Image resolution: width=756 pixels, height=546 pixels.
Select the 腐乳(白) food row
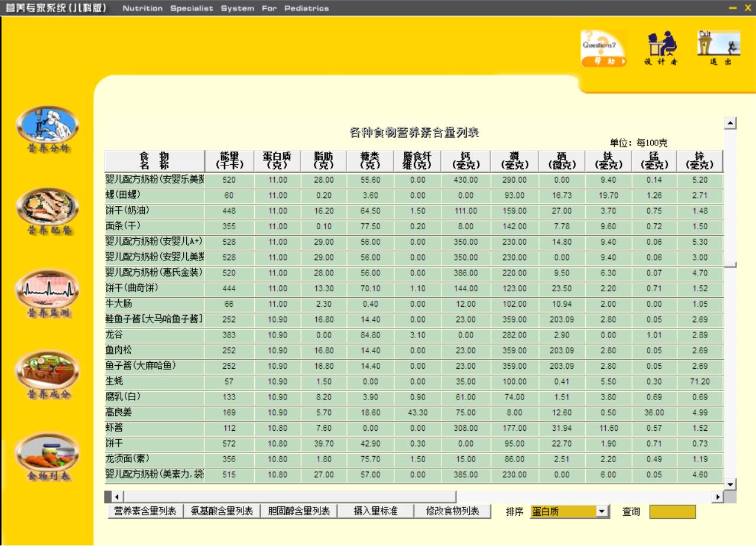(x=414, y=396)
